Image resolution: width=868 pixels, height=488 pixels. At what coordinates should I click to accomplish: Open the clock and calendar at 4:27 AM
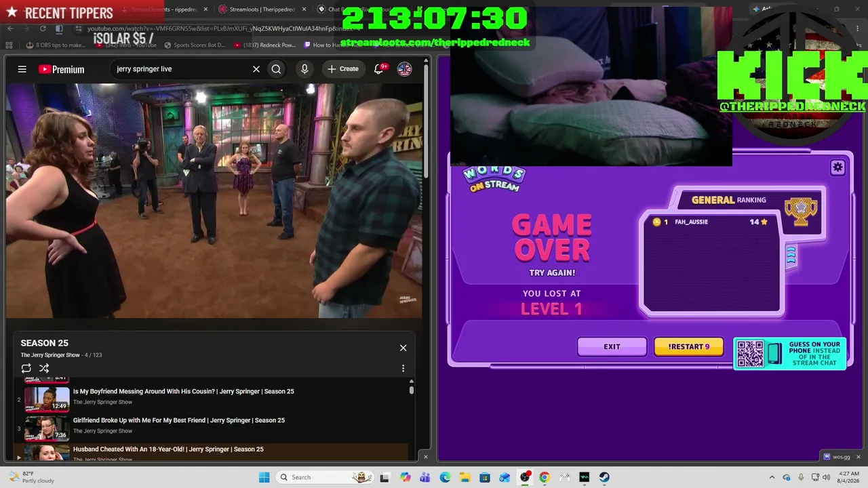pyautogui.click(x=848, y=477)
